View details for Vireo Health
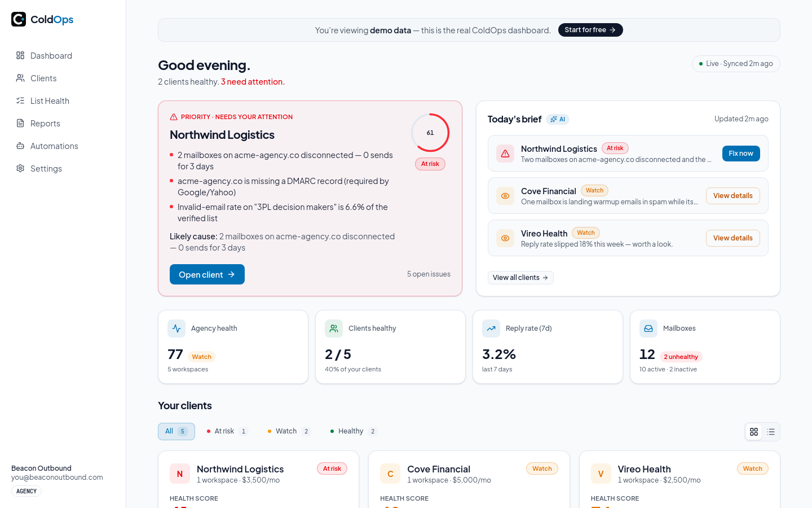Screen dimensions: 812x508 click(x=732, y=238)
